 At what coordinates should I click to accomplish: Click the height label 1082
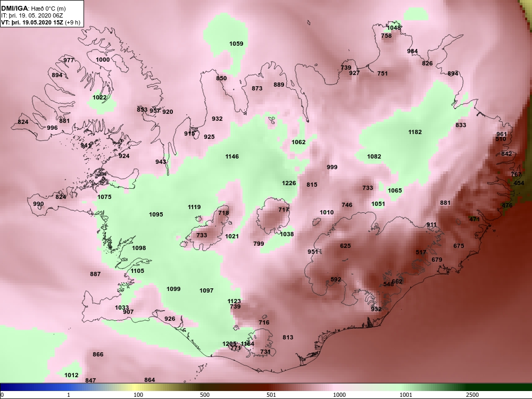[374, 156]
